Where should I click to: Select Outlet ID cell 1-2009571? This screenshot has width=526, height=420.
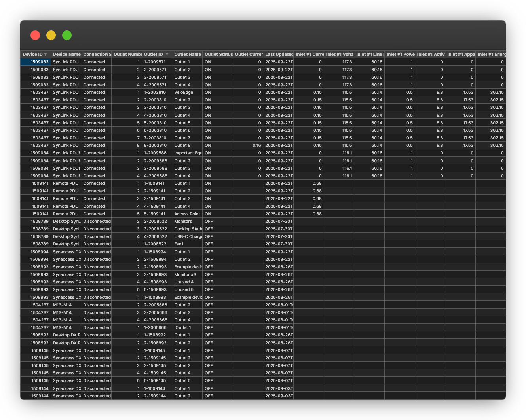[x=157, y=62]
